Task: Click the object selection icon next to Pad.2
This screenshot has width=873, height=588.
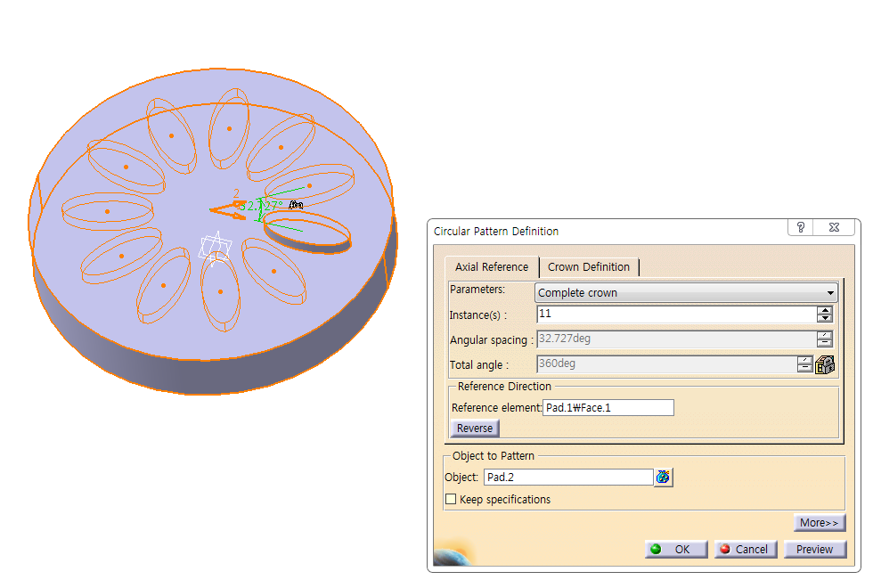Action: 663,478
